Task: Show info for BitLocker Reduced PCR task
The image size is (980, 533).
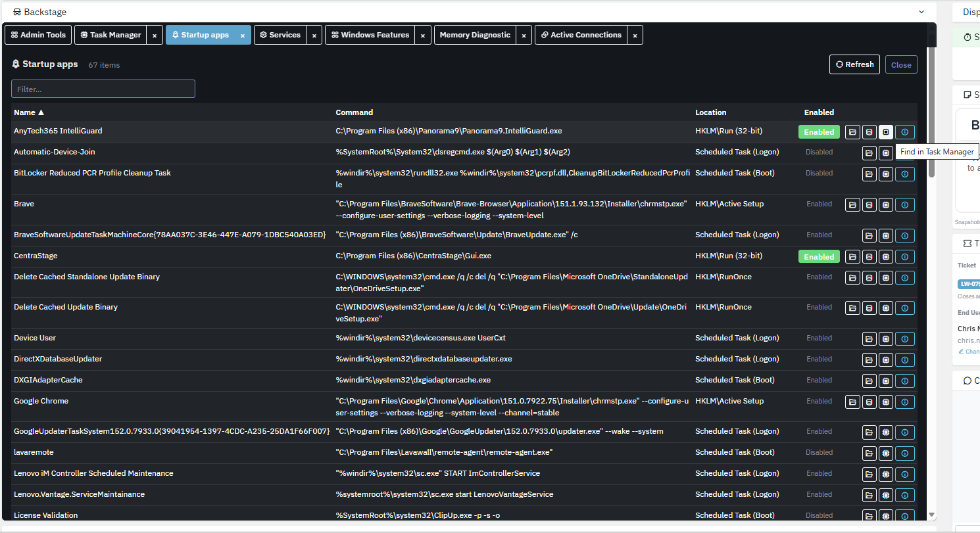Action: [905, 174]
